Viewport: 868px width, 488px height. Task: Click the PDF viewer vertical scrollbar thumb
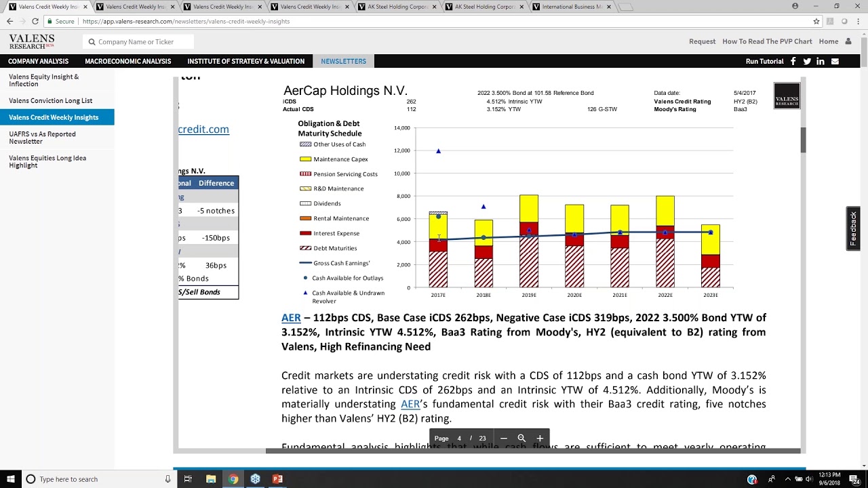803,140
